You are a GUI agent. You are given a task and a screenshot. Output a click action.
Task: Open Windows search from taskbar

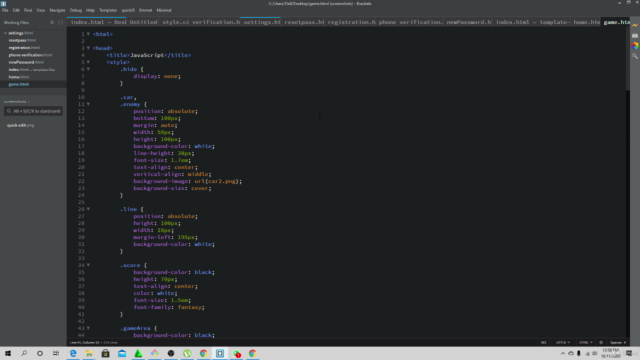24,353
